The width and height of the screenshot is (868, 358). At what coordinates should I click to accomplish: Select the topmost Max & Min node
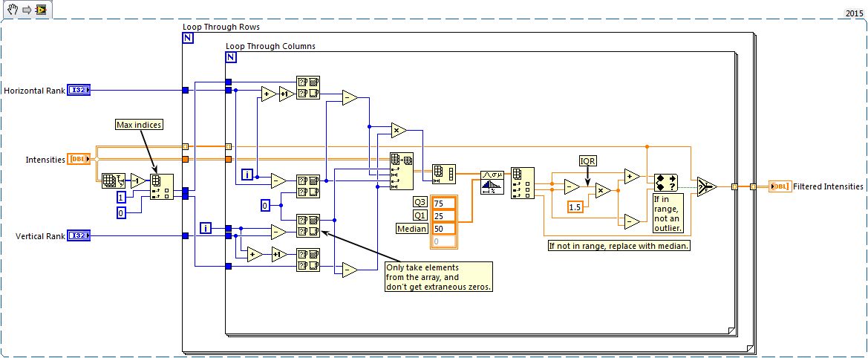(x=308, y=88)
